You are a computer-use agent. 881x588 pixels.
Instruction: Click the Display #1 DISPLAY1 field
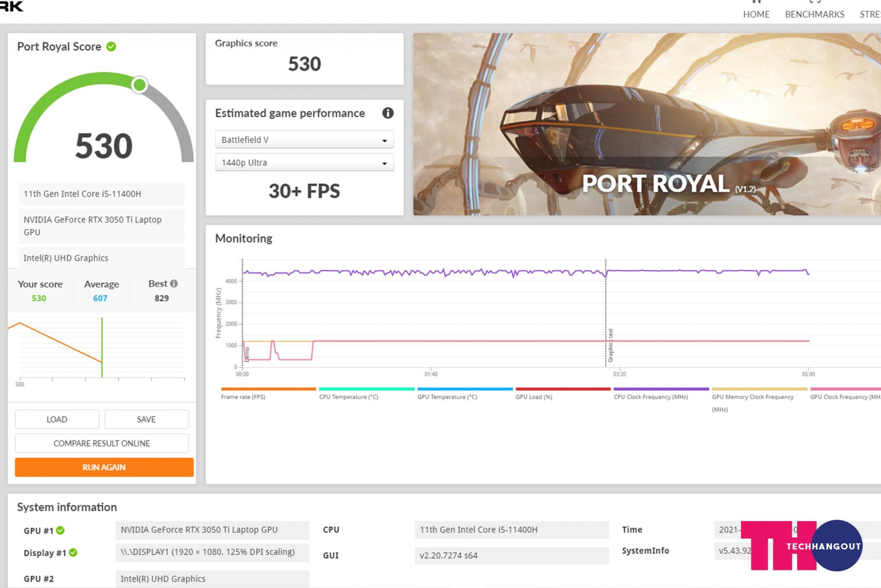(x=213, y=552)
